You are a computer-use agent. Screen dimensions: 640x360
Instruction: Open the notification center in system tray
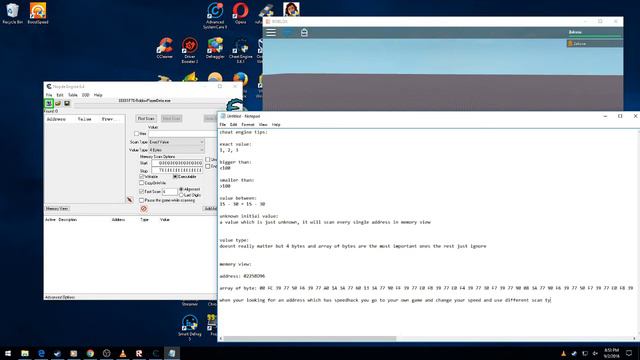pyautogui.click(x=629, y=353)
